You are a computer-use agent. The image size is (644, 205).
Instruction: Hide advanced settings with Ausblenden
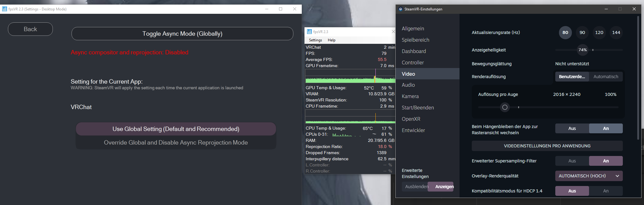(415, 187)
